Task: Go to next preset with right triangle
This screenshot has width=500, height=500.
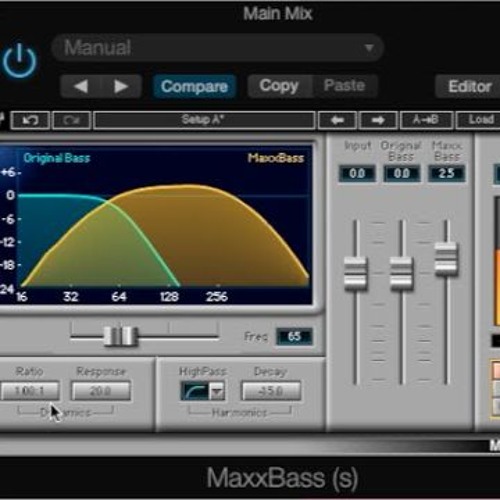Action: [x=121, y=86]
